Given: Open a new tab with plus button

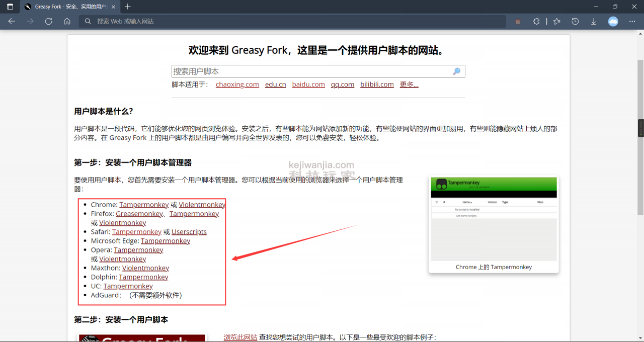Looking at the screenshot, I should [128, 7].
